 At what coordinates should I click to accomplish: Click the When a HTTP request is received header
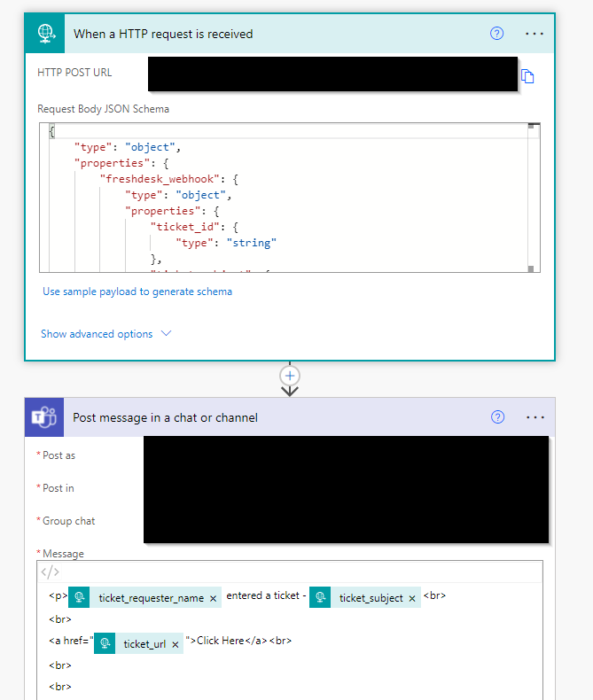290,34
